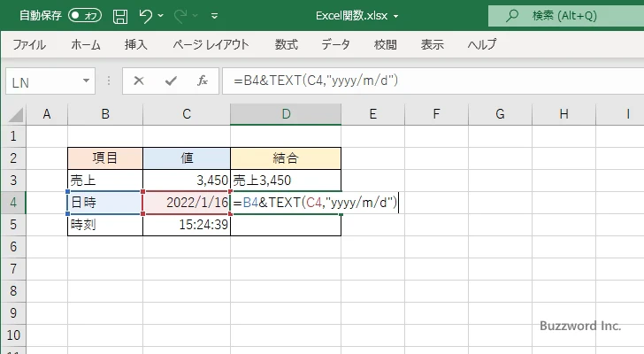The width and height of the screenshot is (644, 354).
Task: Select column G header
Action: tap(500, 114)
